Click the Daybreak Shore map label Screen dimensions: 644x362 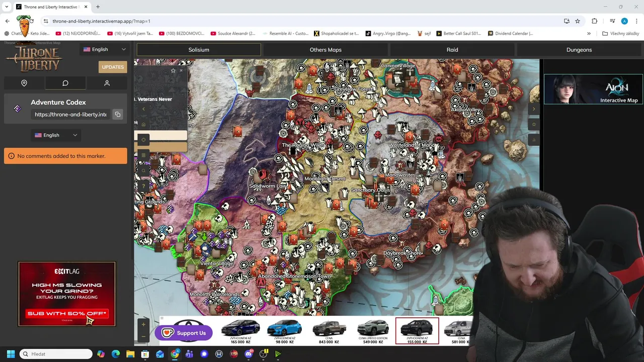[x=403, y=253]
